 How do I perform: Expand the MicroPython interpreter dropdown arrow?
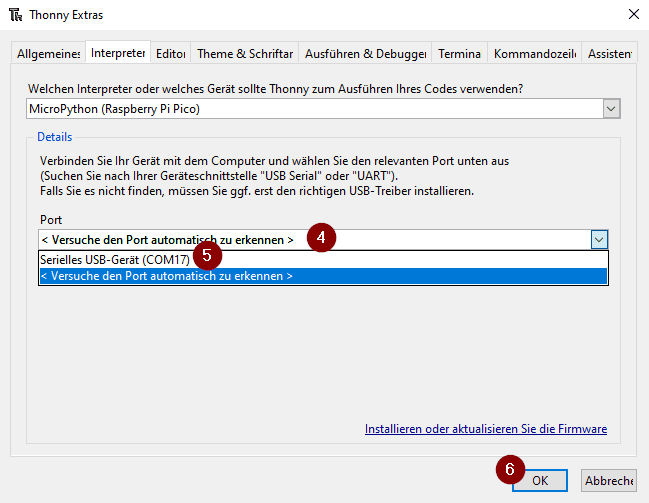click(611, 108)
